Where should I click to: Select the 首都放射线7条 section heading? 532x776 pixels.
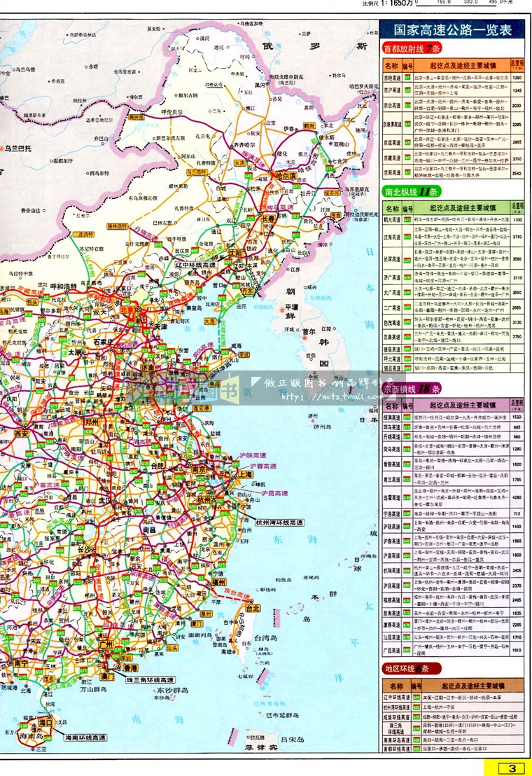point(412,48)
